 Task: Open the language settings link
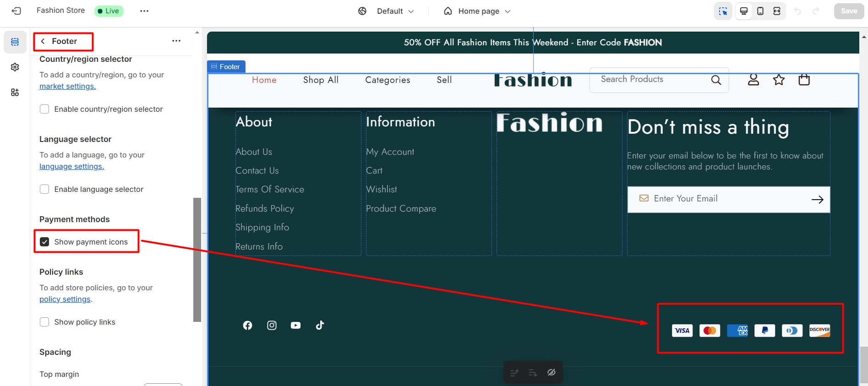pos(72,166)
